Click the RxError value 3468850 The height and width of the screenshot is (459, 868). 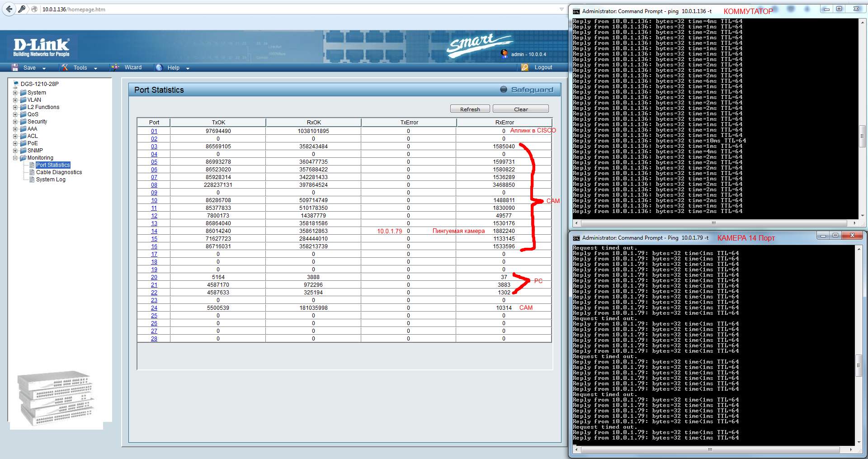pos(504,185)
